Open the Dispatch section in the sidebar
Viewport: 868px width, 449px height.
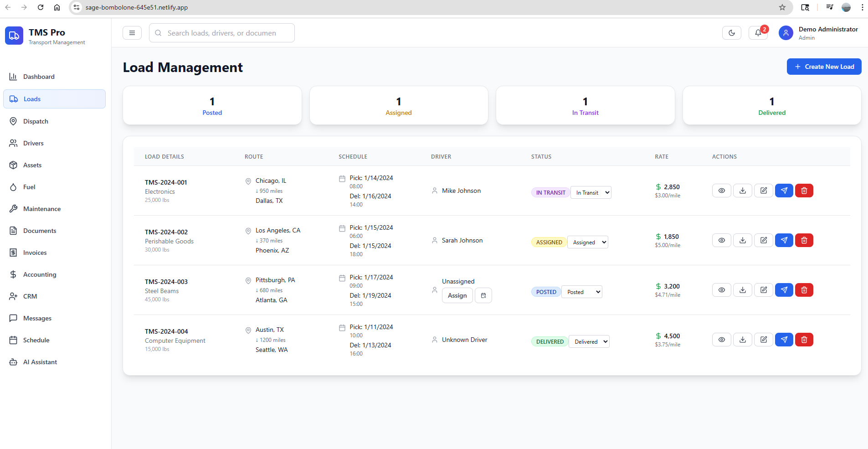click(x=35, y=121)
